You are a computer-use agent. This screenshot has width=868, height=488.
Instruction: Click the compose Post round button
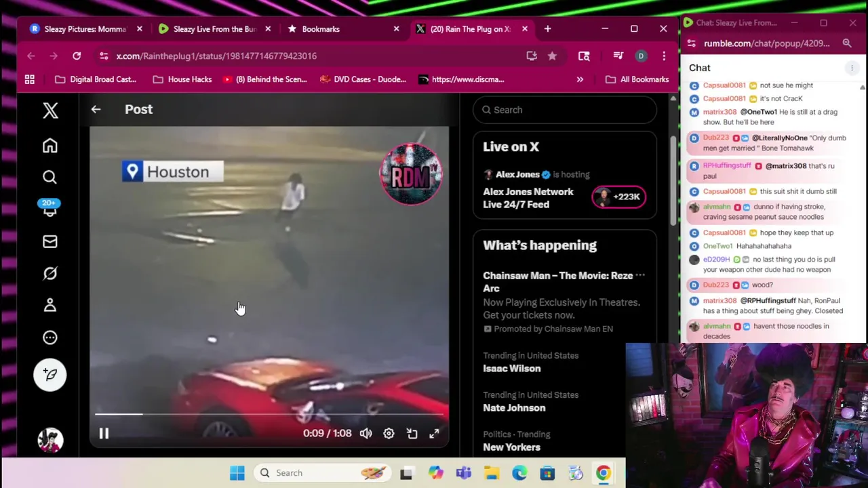tap(50, 375)
